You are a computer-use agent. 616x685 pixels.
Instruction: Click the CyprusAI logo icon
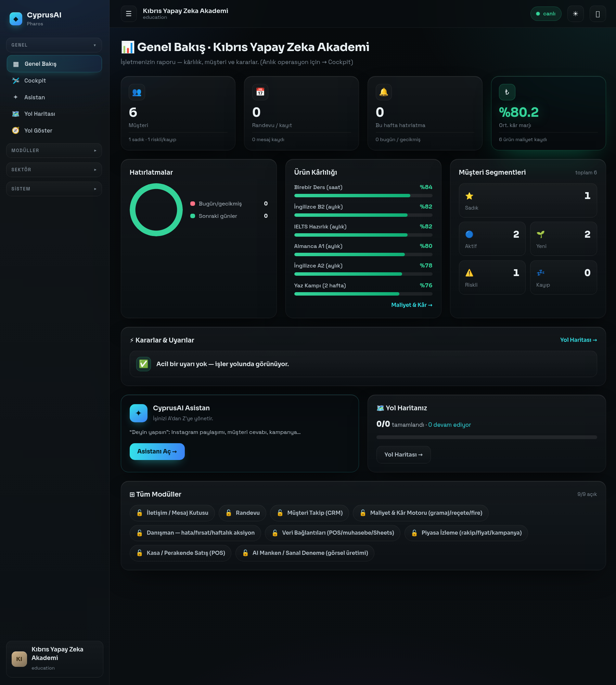16,19
